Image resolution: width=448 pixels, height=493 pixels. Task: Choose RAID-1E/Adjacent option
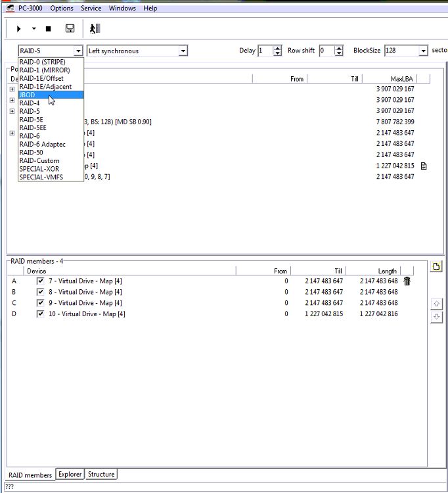(51, 87)
